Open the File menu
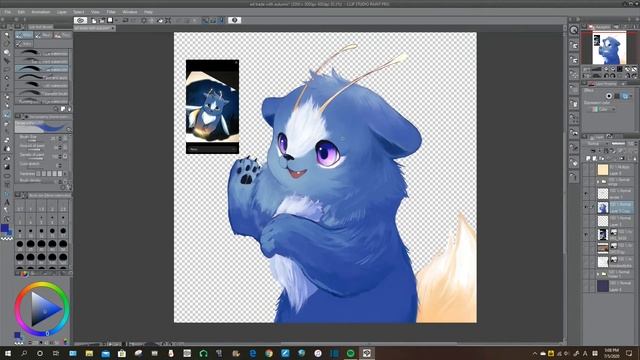Viewport: 640px width, 360px height. [x=7, y=12]
